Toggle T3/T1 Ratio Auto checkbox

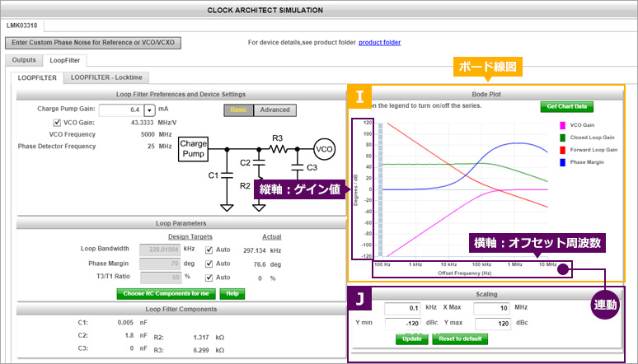(x=209, y=278)
